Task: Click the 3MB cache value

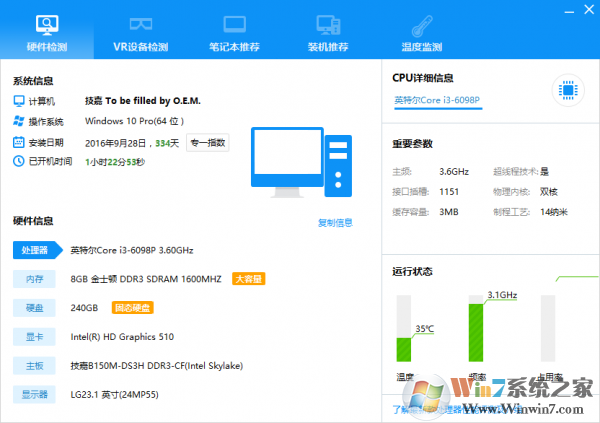Action: click(448, 212)
